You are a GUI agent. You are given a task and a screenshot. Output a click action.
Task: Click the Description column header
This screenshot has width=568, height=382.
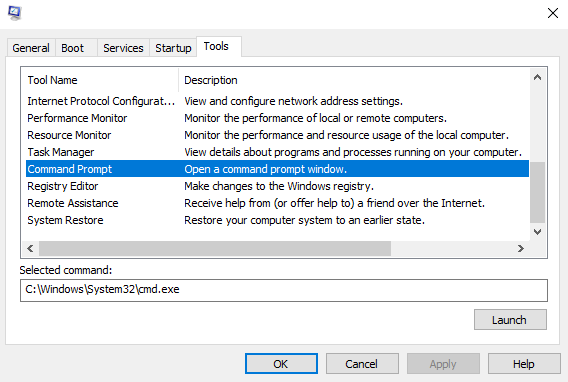click(x=354, y=80)
